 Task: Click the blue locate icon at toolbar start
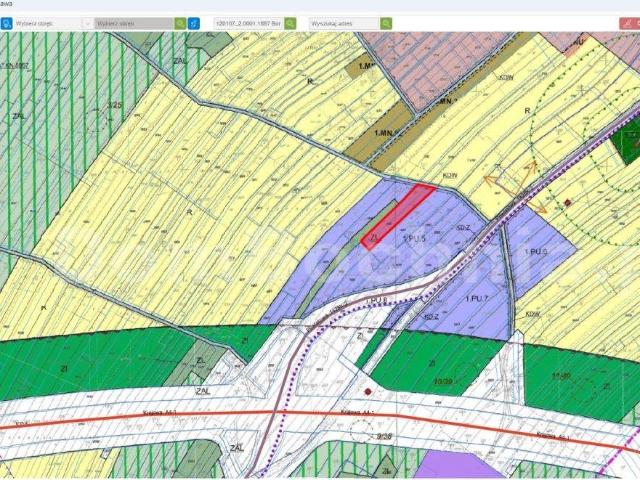pos(7,22)
